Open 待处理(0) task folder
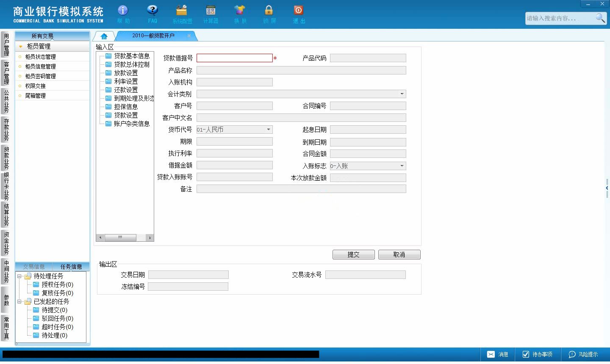The width and height of the screenshot is (610, 364). click(51, 335)
